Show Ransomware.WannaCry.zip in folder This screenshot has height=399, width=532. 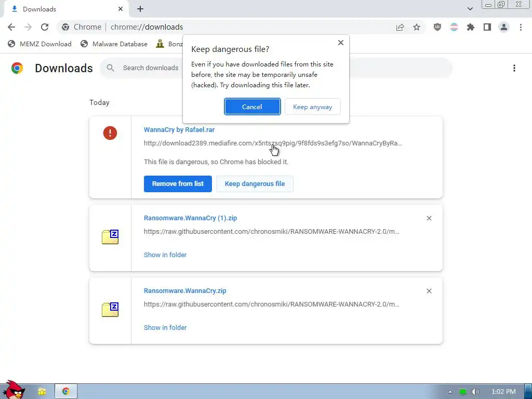click(x=165, y=327)
